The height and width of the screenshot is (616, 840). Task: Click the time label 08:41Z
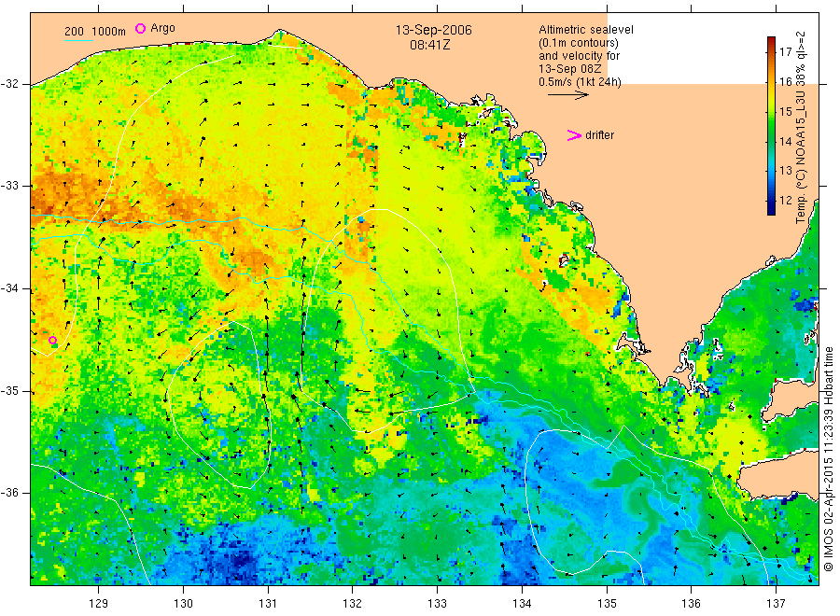[x=429, y=45]
